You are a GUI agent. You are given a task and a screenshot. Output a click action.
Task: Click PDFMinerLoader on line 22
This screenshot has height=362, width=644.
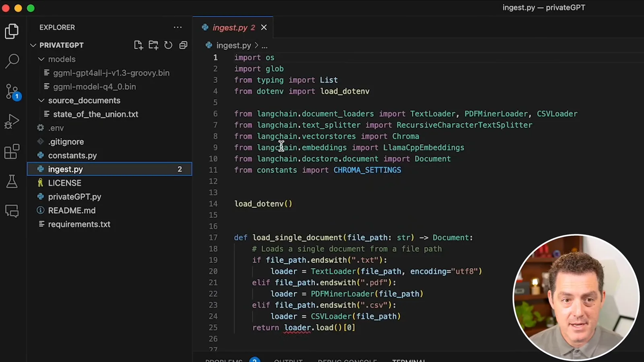(x=343, y=294)
